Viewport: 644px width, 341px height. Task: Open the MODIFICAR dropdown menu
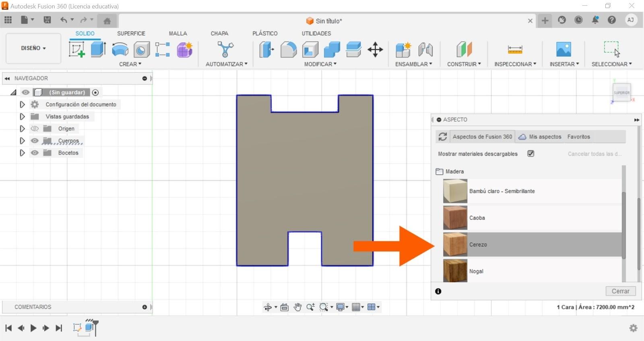[320, 64]
